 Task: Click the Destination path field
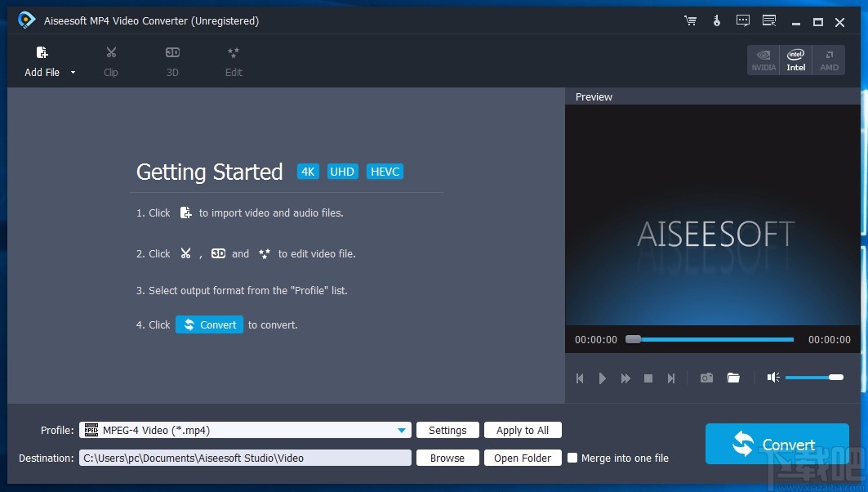[245, 458]
